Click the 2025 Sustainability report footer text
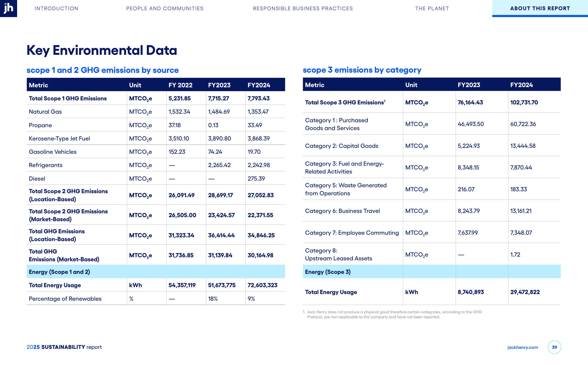588x365 pixels. pos(64,347)
